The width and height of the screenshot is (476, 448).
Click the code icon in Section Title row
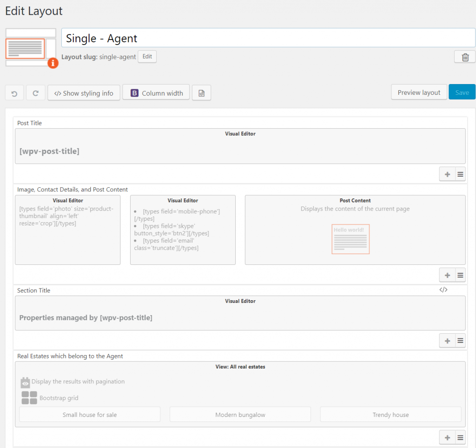[x=443, y=290]
